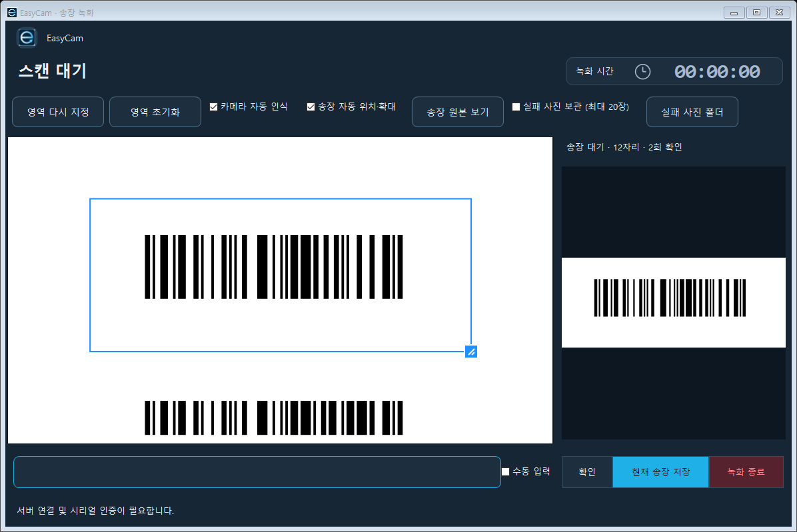797x532 pixels.
Task: Maximize the EasyCam window
Action: pyautogui.click(x=757, y=13)
